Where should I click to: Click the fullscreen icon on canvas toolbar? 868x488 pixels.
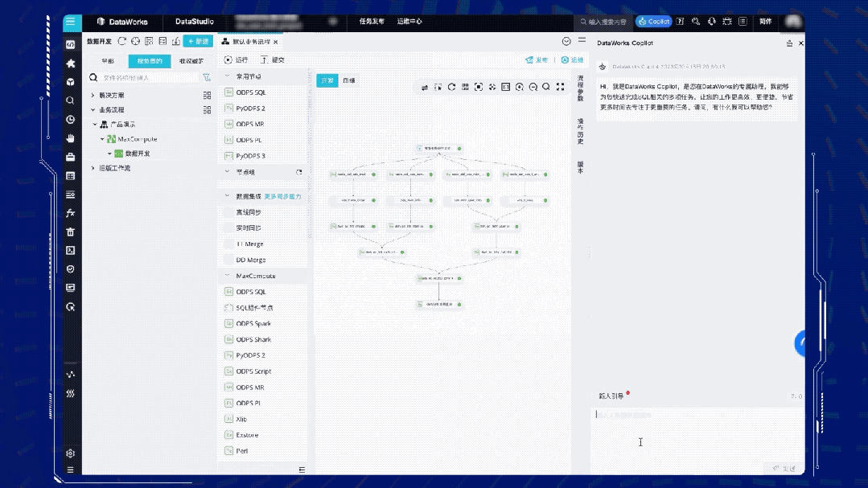tap(560, 87)
